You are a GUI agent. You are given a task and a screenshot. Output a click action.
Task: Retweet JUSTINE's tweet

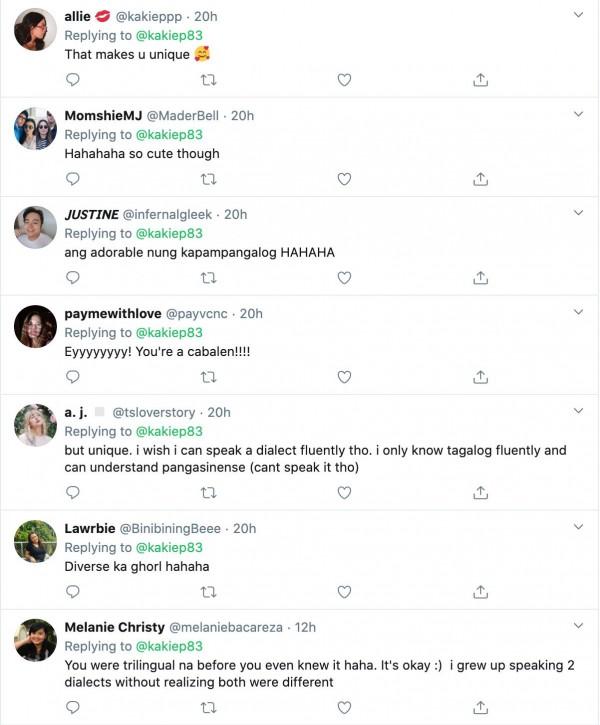point(208,277)
